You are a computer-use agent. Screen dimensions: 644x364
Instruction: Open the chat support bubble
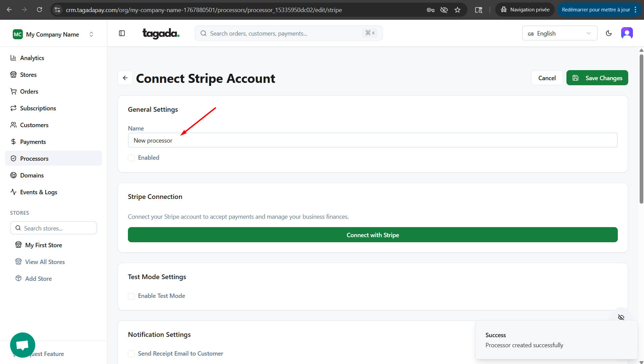click(x=22, y=345)
